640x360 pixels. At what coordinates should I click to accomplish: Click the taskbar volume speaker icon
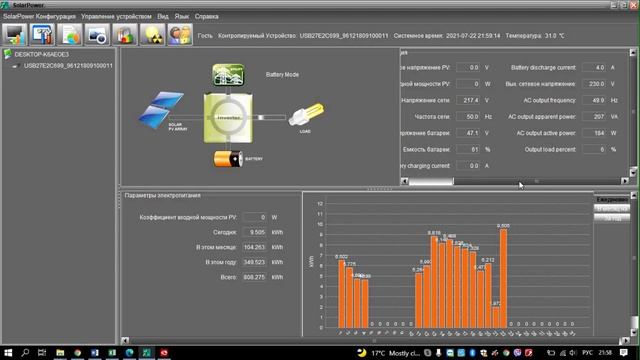pos(573,353)
